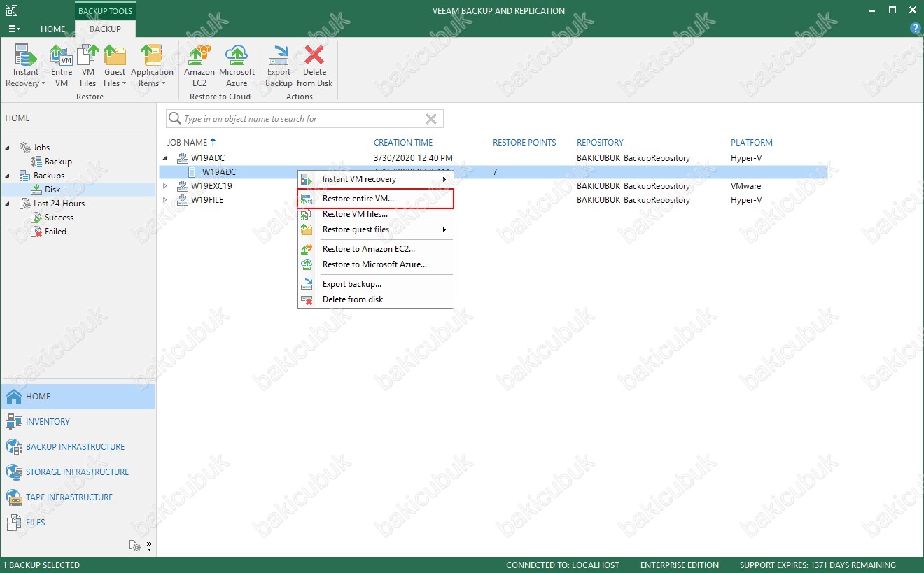Sort by CREATION TIME column header
The image size is (924, 573).
[x=403, y=142]
